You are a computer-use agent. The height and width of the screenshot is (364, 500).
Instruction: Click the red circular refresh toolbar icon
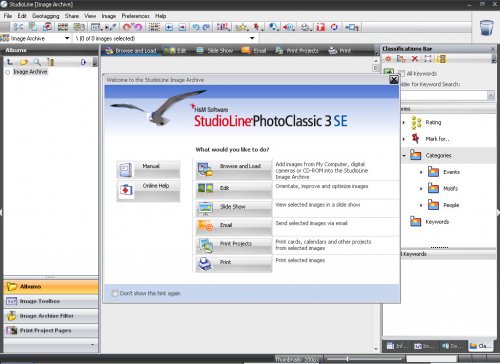(x=334, y=27)
